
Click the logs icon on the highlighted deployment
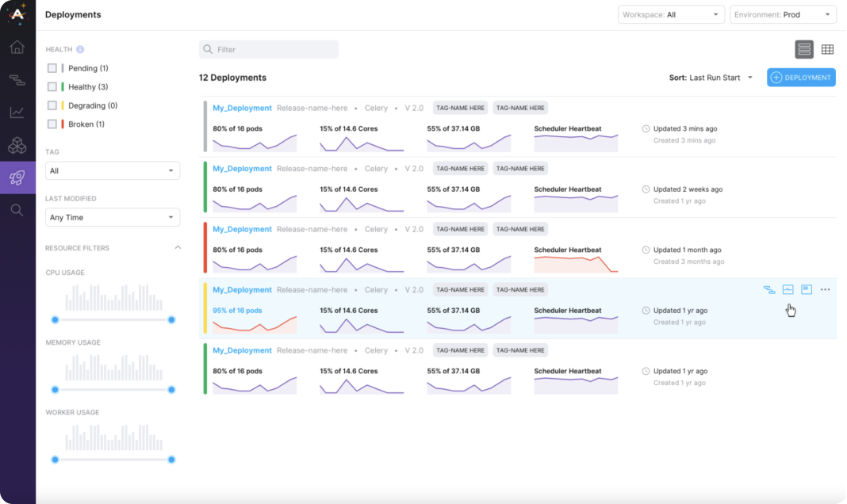click(806, 290)
